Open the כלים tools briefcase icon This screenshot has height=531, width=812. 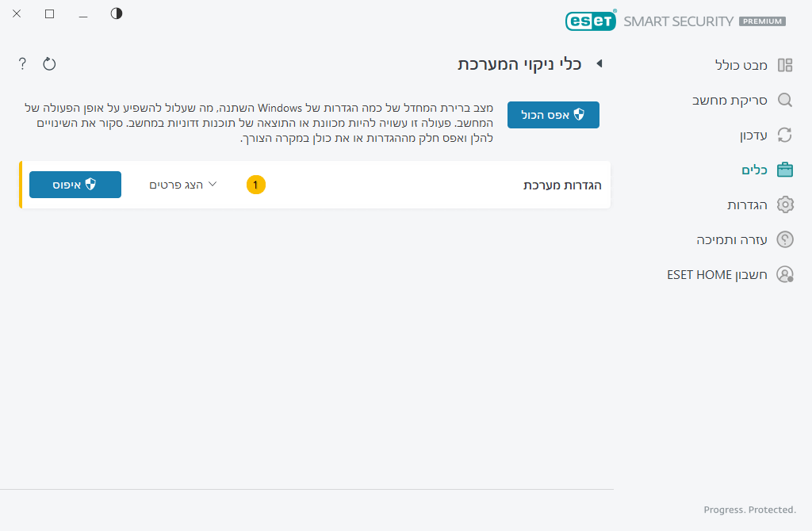coord(785,170)
